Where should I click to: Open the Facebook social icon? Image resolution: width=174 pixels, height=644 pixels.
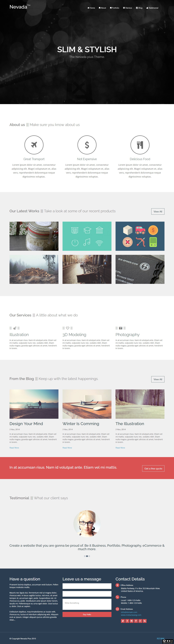coord(127,621)
